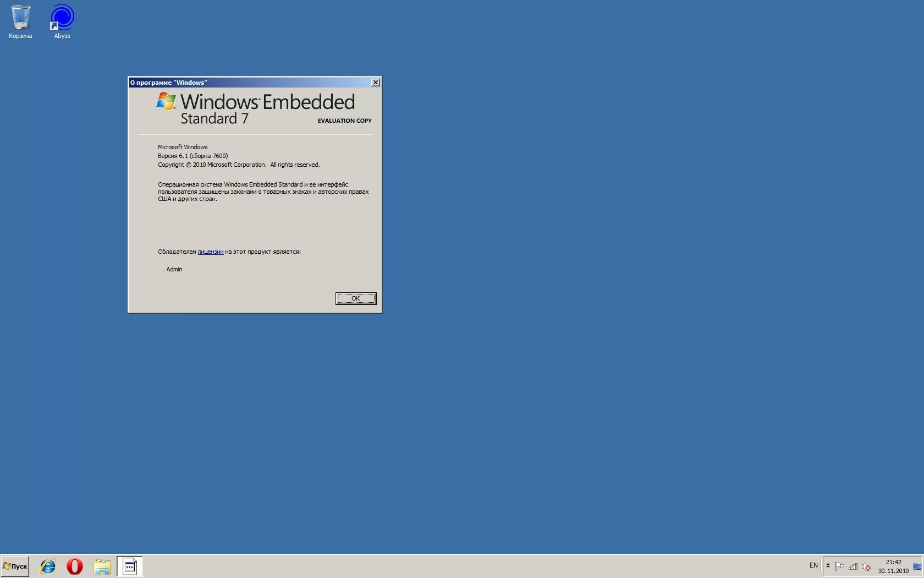
Task: Launch Internet Explorer from the taskbar
Action: (x=48, y=566)
